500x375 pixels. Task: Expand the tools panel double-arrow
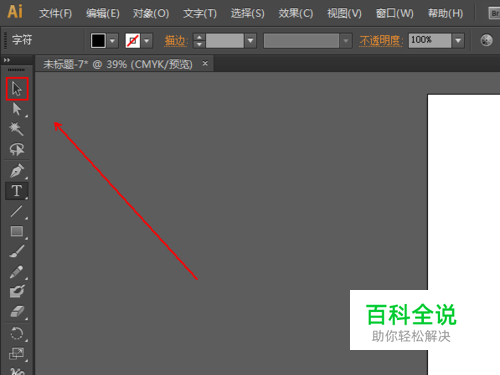(x=7, y=60)
